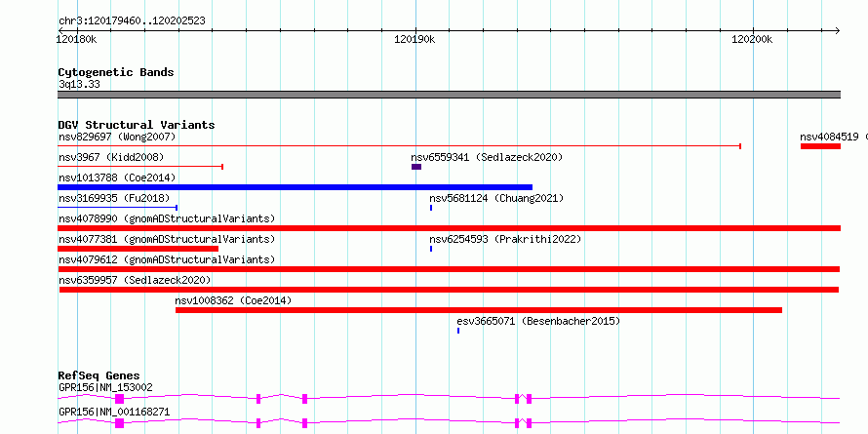Select the nsv4078990 full-width red bar
The width and height of the screenshot is (868, 434).
coord(450,228)
